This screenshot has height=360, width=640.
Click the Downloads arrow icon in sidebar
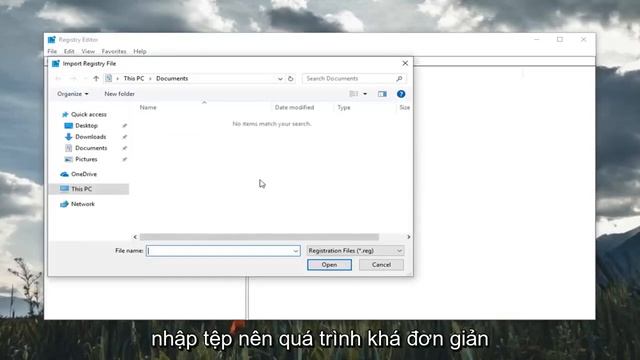tap(69, 137)
